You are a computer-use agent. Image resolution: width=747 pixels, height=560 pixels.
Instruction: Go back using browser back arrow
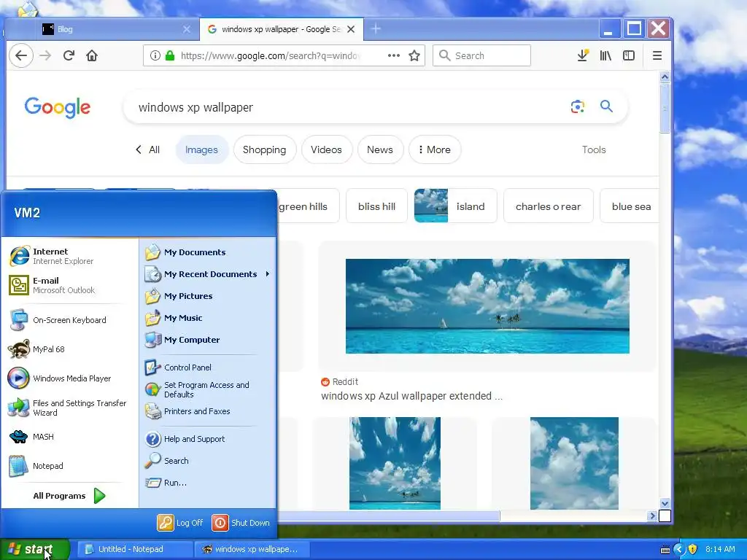(21, 55)
